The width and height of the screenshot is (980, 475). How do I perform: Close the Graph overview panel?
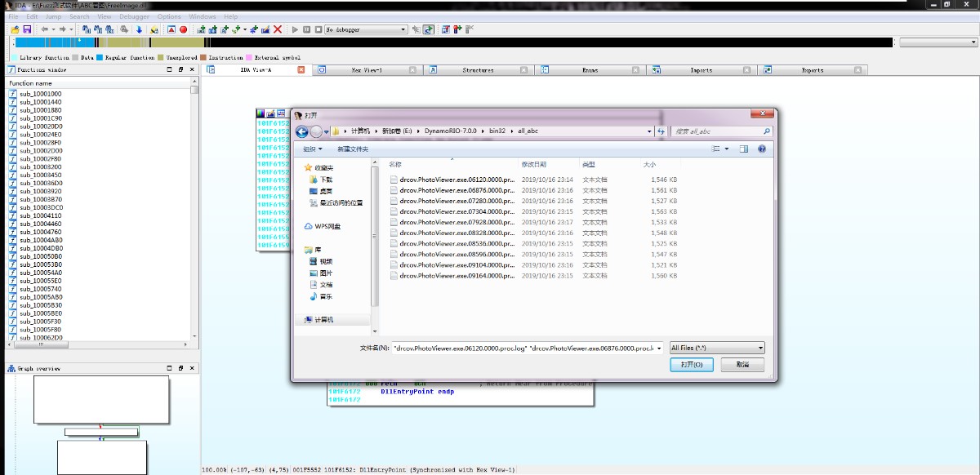pos(193,369)
